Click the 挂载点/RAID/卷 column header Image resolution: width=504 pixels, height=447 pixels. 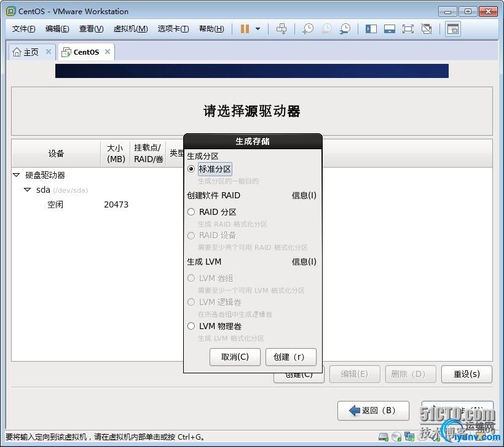coord(148,154)
